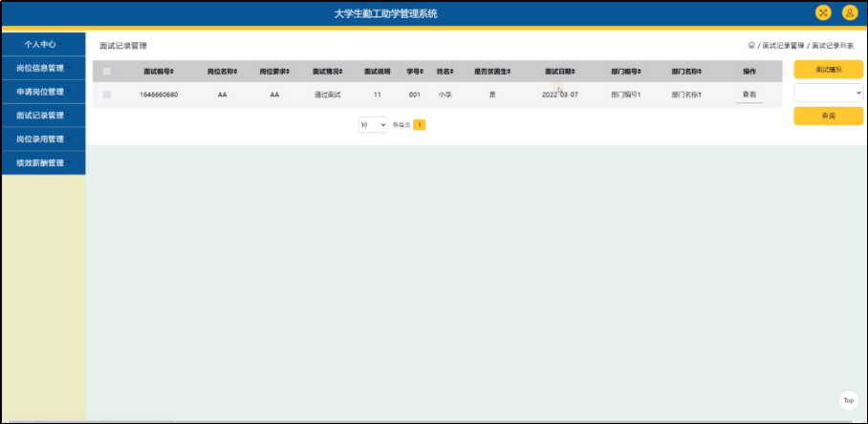Sort the table by 姓名 column
This screenshot has height=424, width=868.
[x=445, y=72]
